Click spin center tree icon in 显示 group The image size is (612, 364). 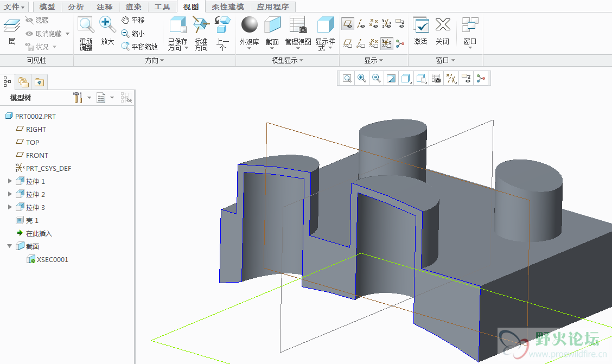[x=400, y=43]
